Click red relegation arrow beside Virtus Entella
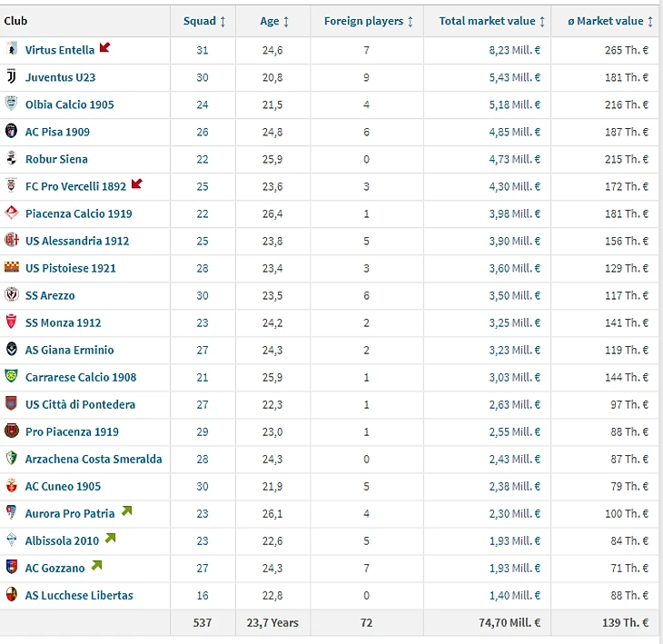 [x=105, y=47]
